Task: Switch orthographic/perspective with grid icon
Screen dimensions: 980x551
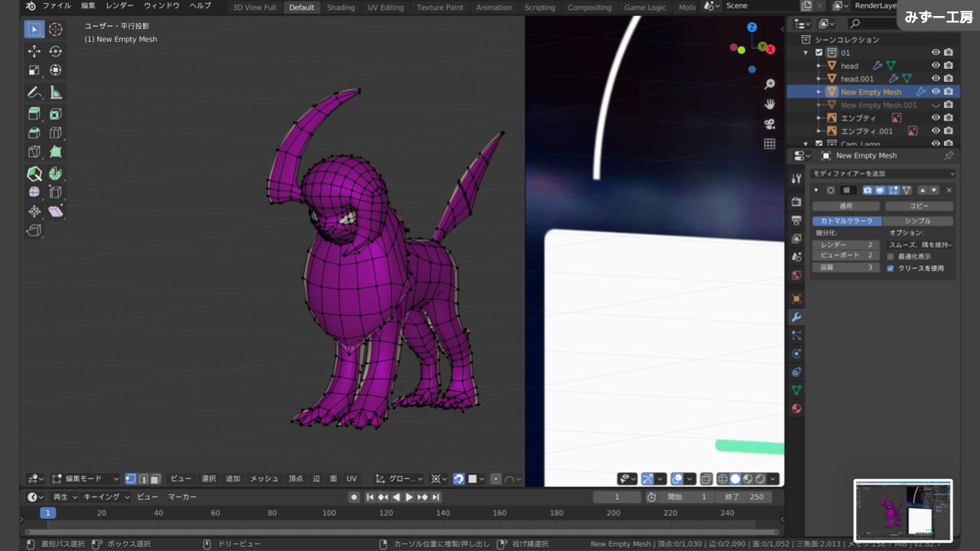Action: point(769,144)
